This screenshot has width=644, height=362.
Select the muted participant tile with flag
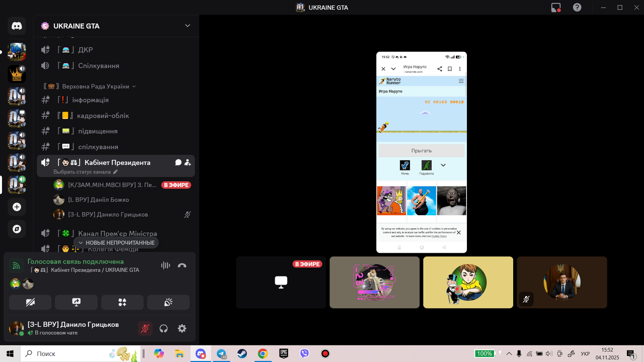click(x=561, y=283)
